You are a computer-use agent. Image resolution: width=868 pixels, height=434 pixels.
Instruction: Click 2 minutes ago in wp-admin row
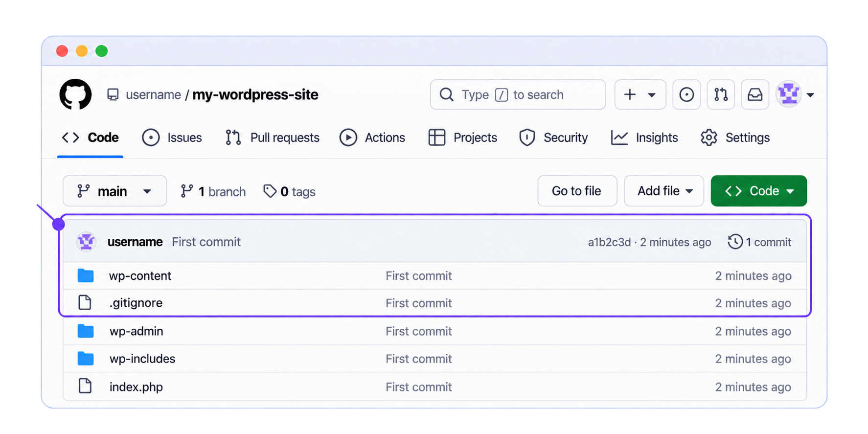753,331
